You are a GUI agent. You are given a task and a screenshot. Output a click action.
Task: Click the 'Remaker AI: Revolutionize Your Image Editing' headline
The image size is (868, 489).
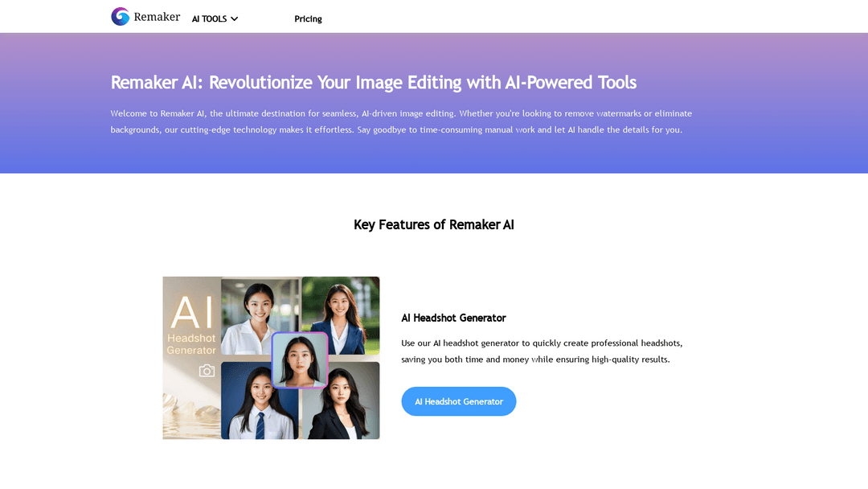(x=374, y=83)
